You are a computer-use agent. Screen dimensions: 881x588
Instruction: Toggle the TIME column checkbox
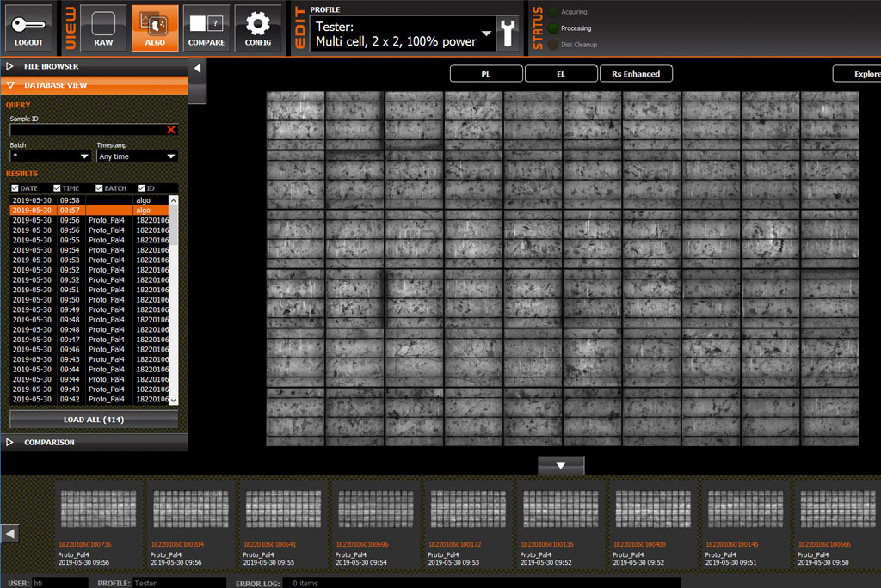57,188
